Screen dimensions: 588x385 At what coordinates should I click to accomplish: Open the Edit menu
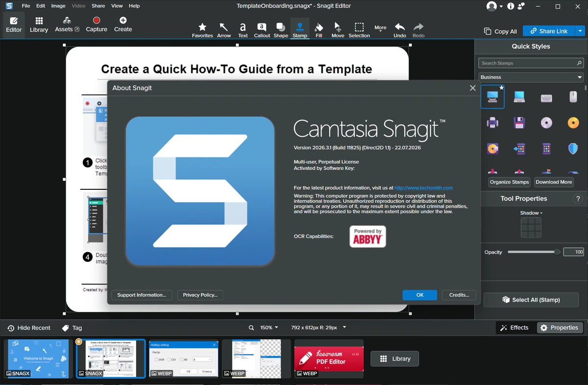41,6
